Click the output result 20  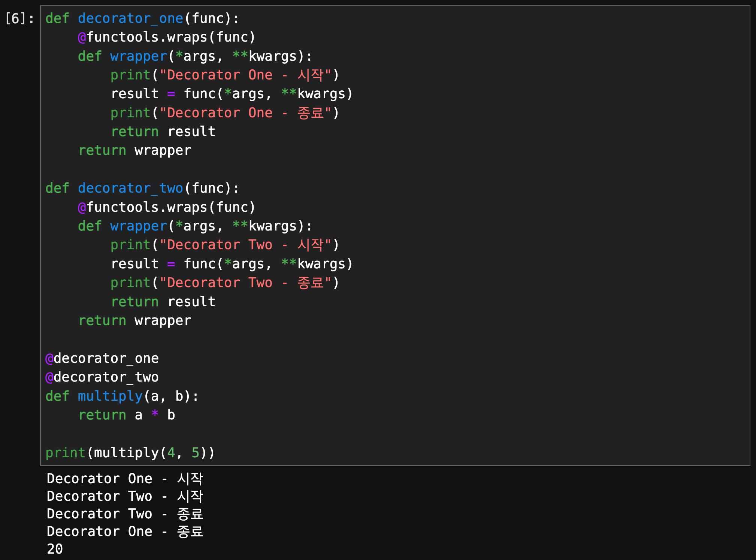pyautogui.click(x=55, y=549)
